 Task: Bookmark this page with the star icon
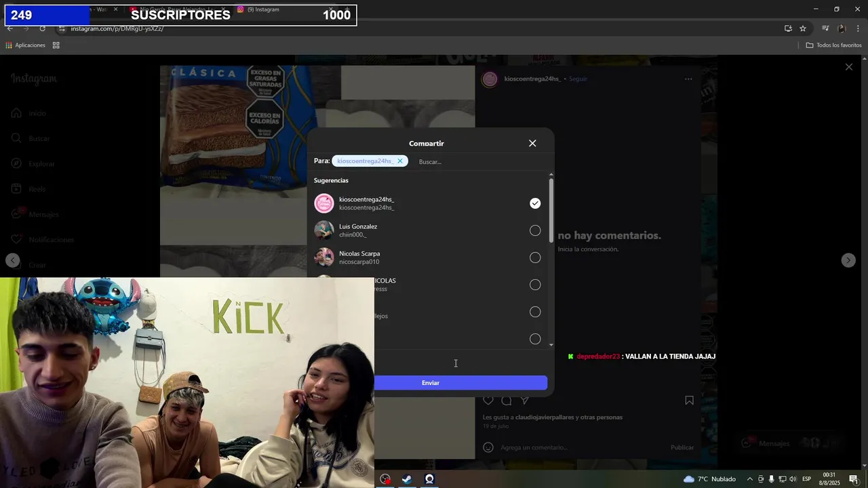[x=803, y=28]
